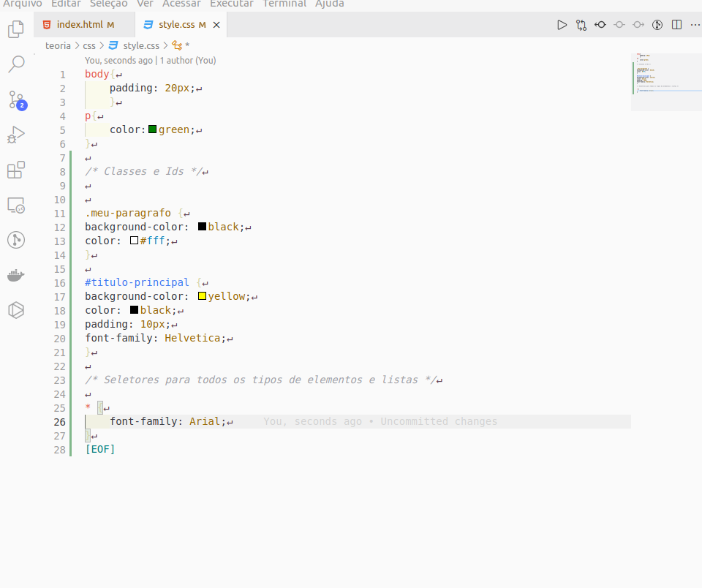Viewport: 702px width, 588px height.
Task: Click the minimap code overview
Action: (x=666, y=81)
